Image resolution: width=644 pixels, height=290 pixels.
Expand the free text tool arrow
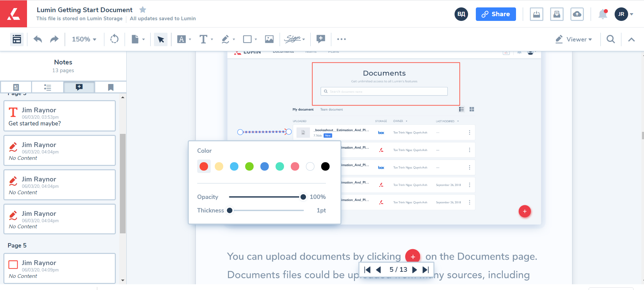(x=212, y=39)
